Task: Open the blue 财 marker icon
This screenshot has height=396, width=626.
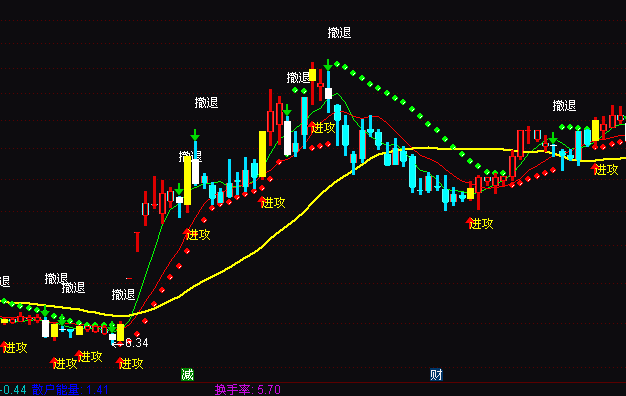Action: [436, 374]
